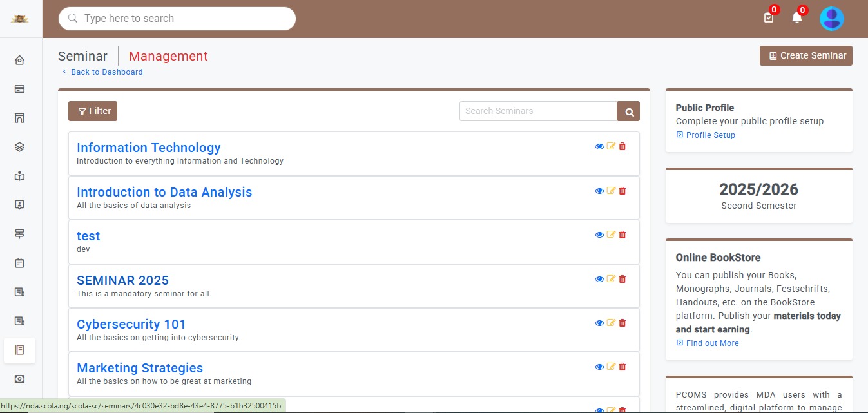
Task: Open the task checklist icon in header
Action: (x=768, y=18)
